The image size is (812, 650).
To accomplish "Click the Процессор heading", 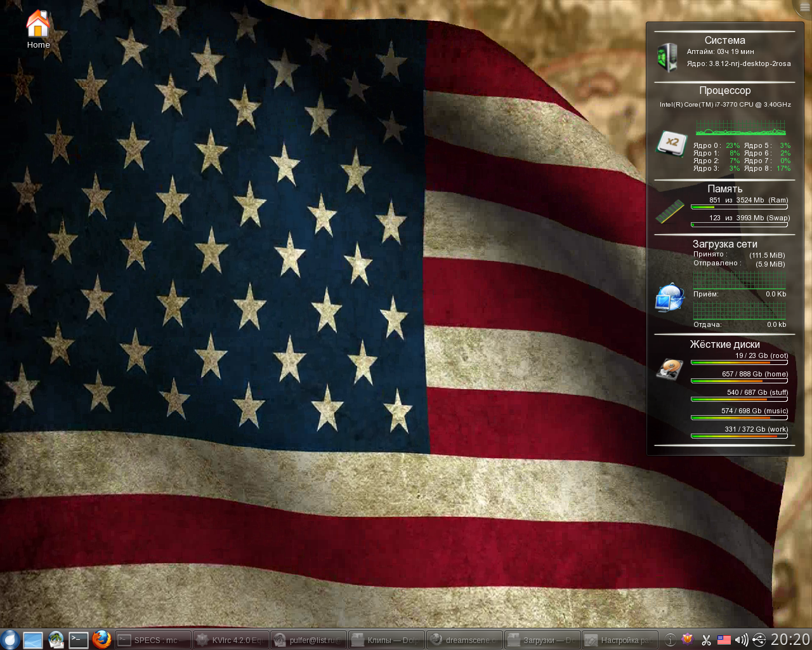I will pyautogui.click(x=725, y=91).
